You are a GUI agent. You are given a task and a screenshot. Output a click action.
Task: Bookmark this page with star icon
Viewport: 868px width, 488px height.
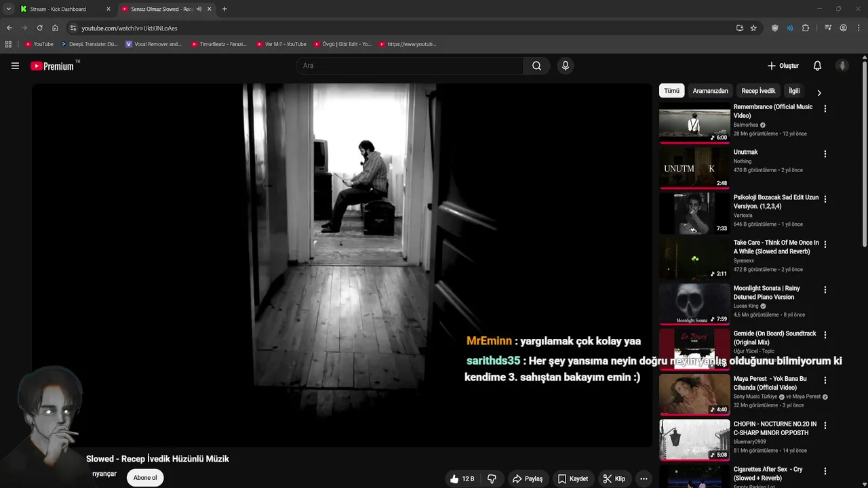pyautogui.click(x=753, y=28)
